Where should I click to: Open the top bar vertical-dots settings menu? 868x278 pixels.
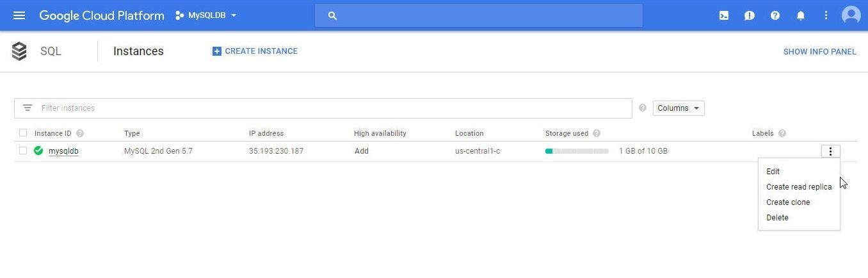[x=826, y=15]
